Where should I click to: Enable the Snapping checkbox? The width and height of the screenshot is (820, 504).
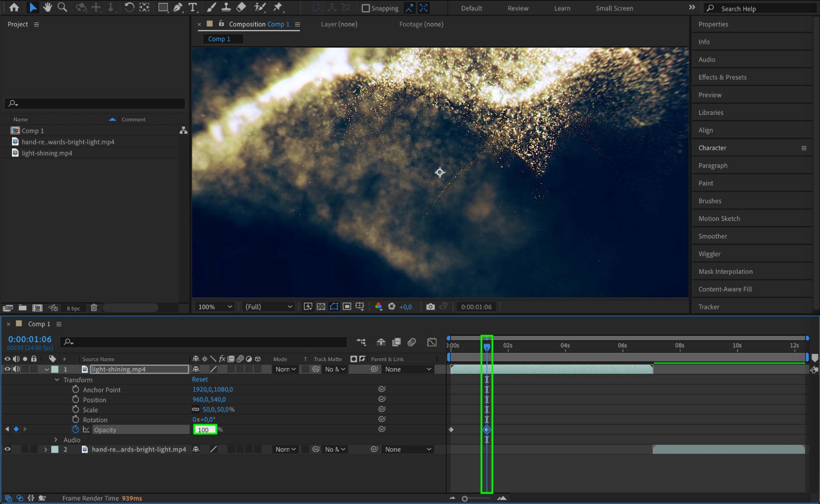pyautogui.click(x=366, y=8)
